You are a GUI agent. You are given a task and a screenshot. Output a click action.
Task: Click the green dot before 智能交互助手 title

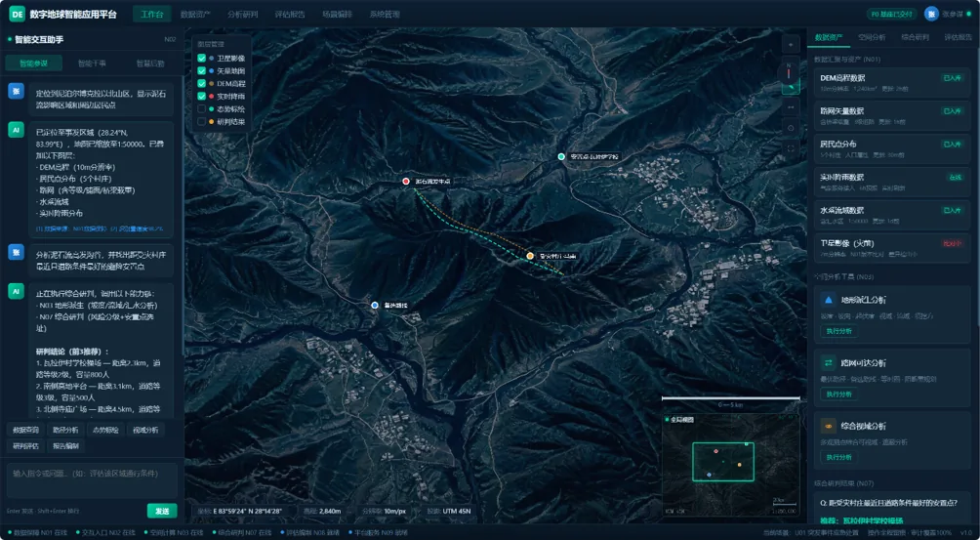pos(10,39)
